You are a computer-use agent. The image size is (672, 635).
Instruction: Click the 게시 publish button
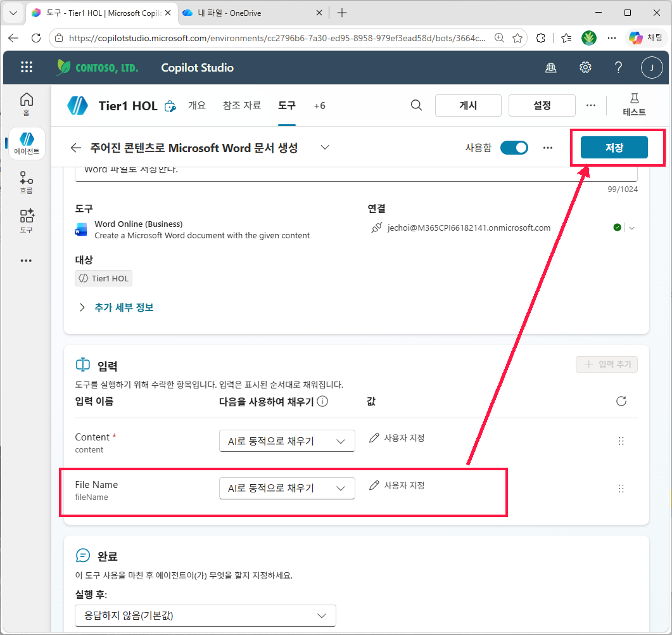pos(468,105)
